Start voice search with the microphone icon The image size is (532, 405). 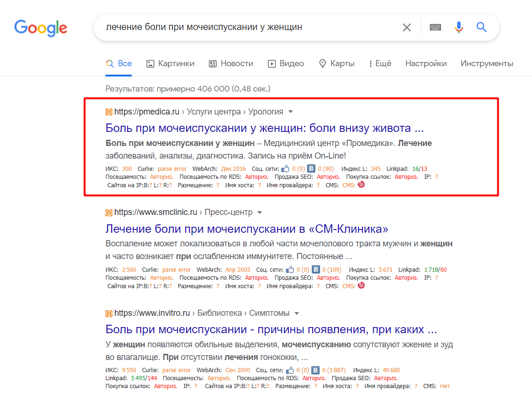tap(458, 27)
